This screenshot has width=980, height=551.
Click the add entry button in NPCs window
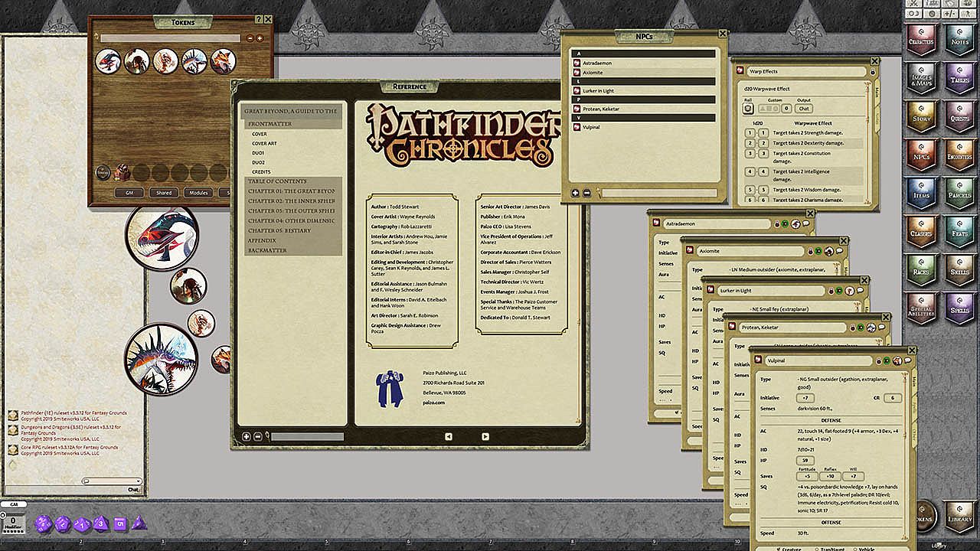point(576,194)
